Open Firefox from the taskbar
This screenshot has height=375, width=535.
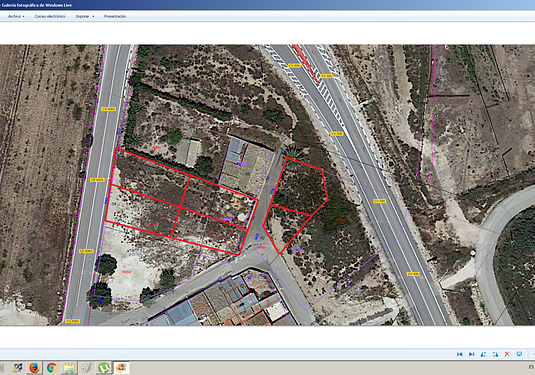pyautogui.click(x=34, y=368)
